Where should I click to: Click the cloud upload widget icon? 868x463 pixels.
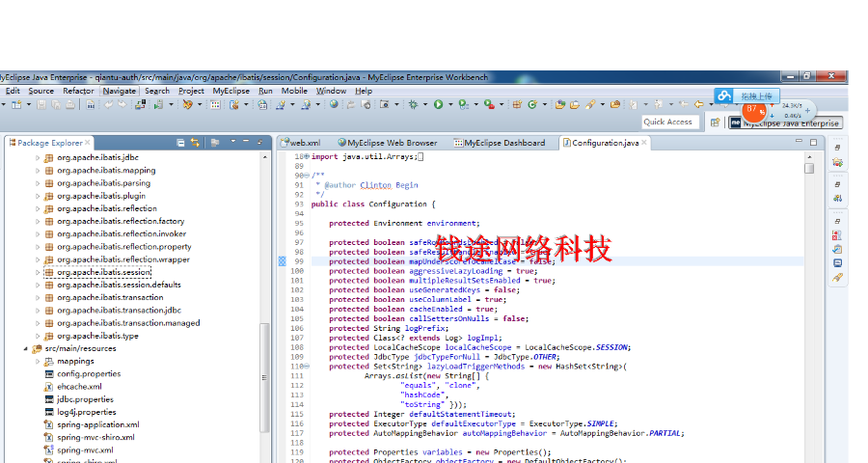723,95
